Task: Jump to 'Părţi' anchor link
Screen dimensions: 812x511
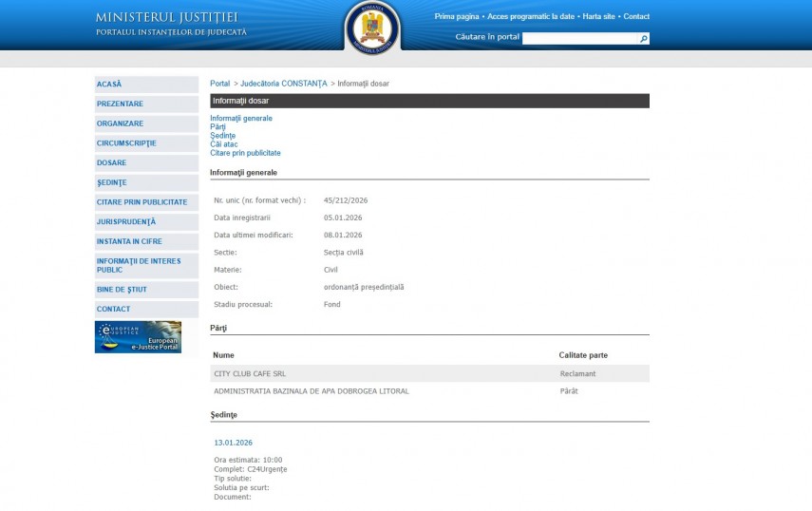Action: click(217, 127)
